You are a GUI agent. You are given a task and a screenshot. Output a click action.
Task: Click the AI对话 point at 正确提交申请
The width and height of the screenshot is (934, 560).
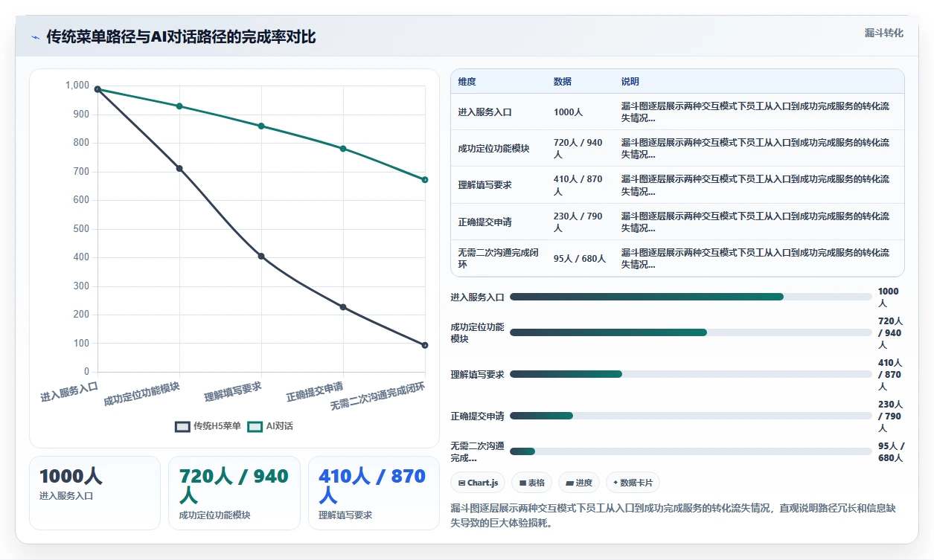coord(343,149)
